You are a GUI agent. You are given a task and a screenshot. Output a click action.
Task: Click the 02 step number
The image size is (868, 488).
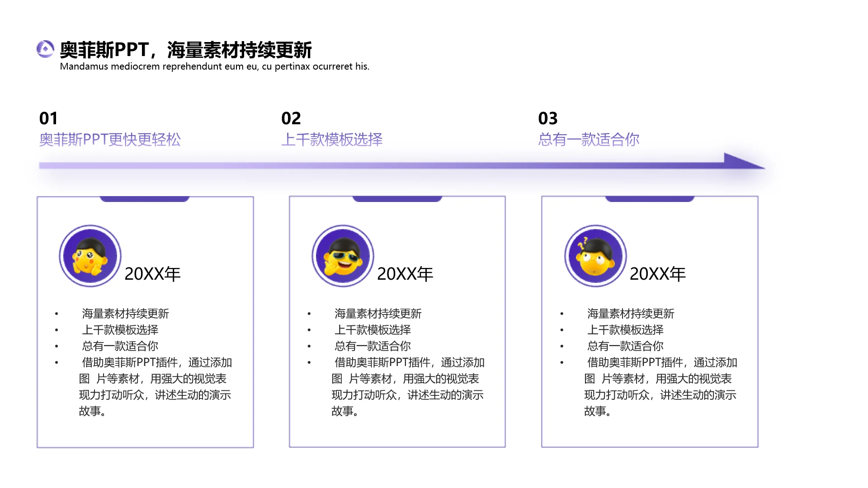[291, 118]
